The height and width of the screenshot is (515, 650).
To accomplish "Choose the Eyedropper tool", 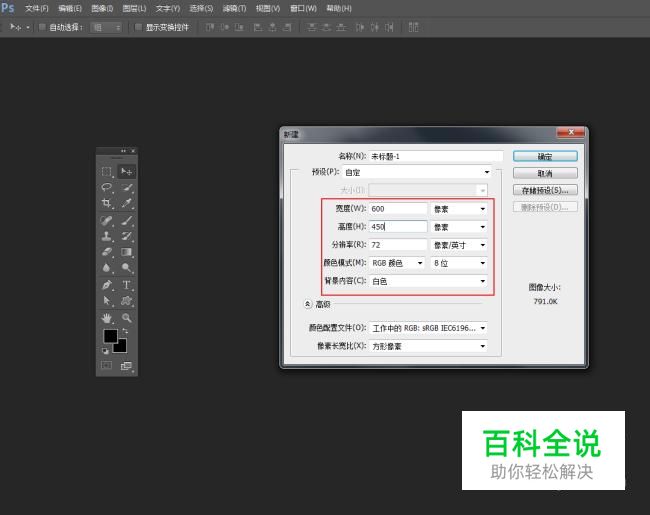I will coord(127,203).
